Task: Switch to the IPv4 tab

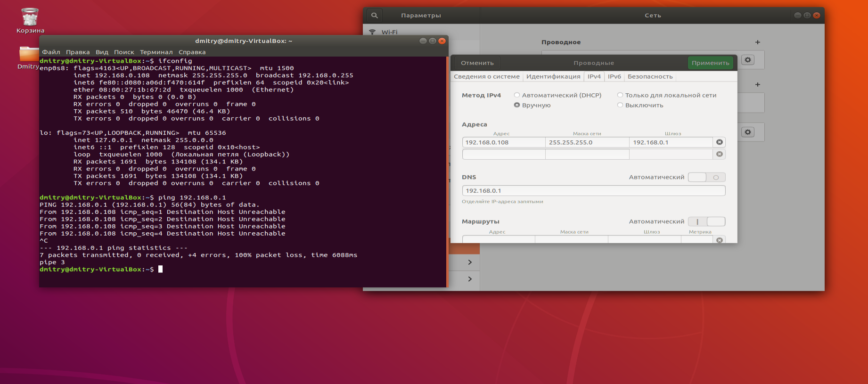Action: tap(594, 76)
